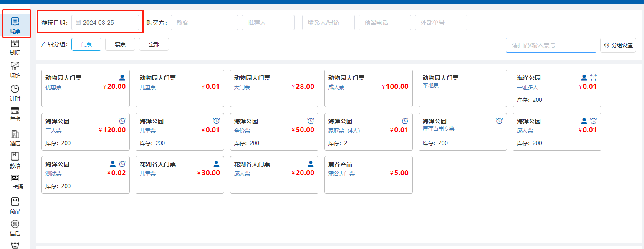Open the 游玩日期 date picker

tap(105, 23)
